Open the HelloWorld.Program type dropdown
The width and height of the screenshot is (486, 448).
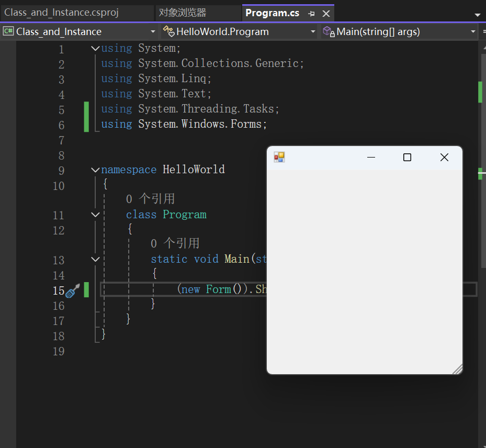pos(313,31)
